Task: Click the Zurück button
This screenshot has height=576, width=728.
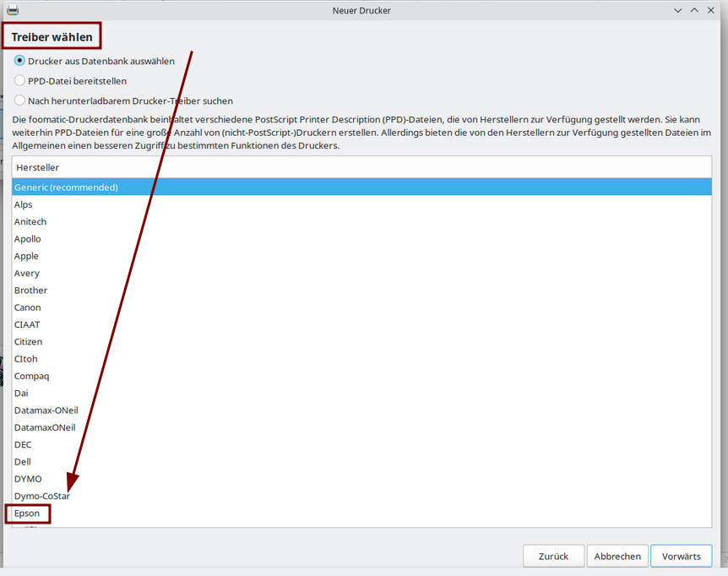Action: (553, 556)
